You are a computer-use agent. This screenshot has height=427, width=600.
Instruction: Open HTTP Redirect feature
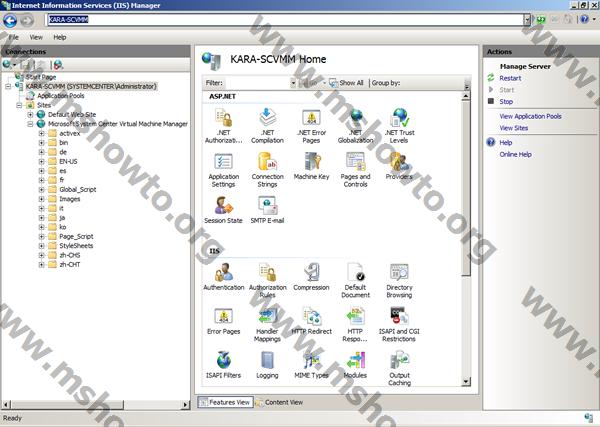pyautogui.click(x=311, y=321)
